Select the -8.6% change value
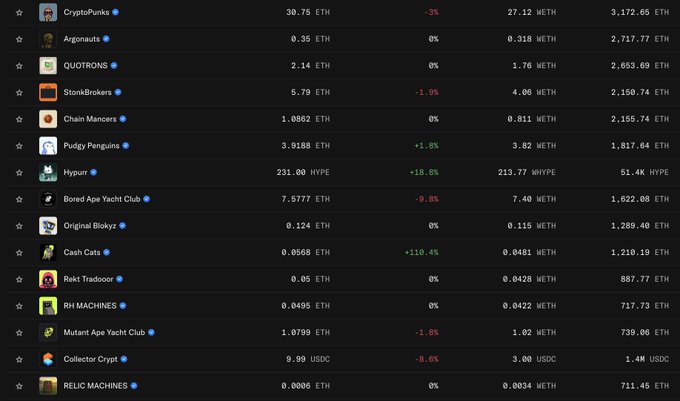The width and height of the screenshot is (680, 401). pyautogui.click(x=426, y=359)
